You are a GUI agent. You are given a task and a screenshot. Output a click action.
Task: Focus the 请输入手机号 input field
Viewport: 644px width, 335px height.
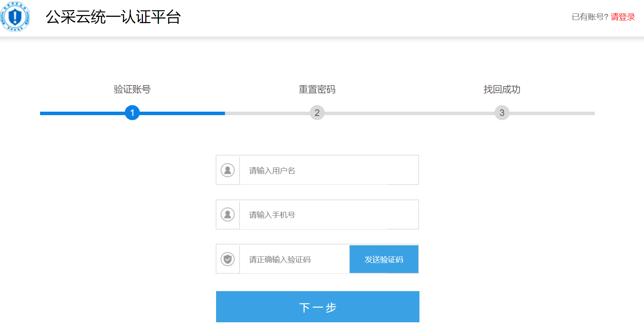[x=329, y=214]
